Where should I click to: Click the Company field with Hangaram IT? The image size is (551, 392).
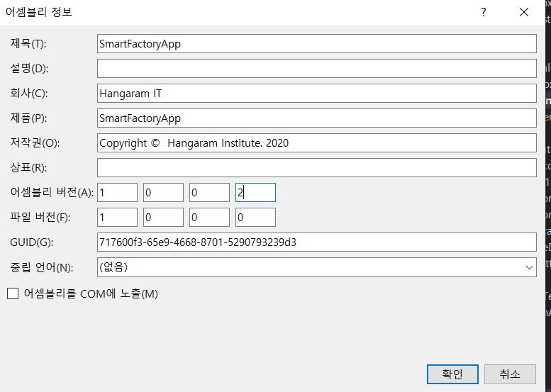[316, 93]
